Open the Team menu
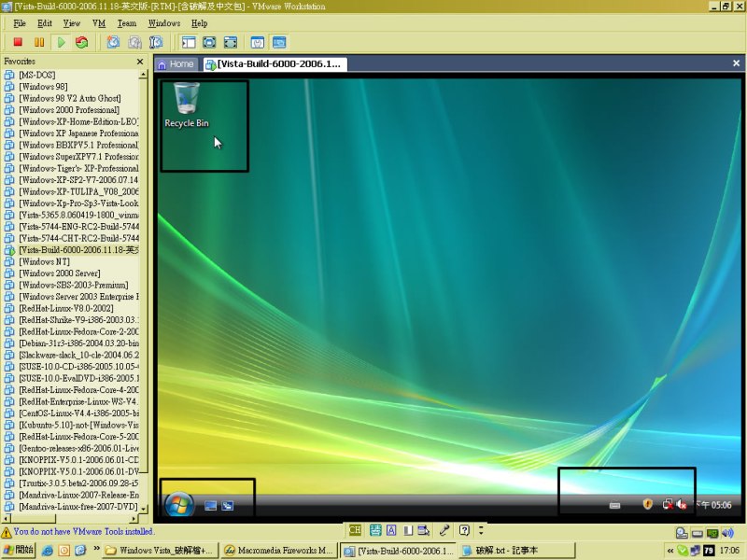Image resolution: width=747 pixels, height=560 pixels. (x=127, y=23)
